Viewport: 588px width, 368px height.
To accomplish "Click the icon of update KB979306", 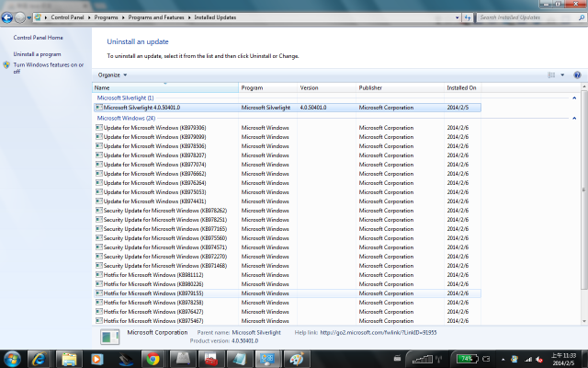I will 99,127.
